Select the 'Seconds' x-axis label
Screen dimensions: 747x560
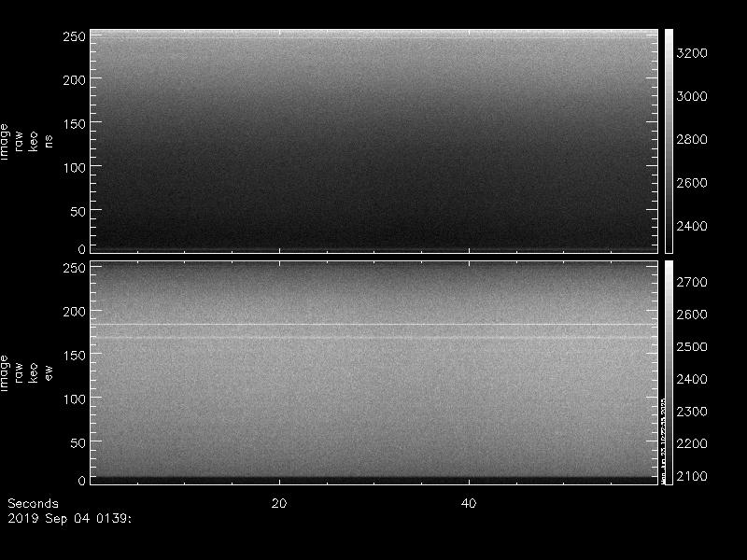point(33,503)
